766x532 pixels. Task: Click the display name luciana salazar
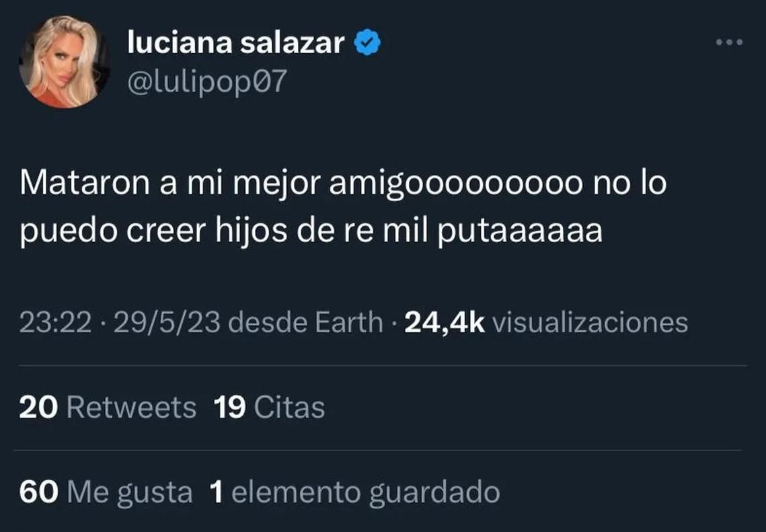click(x=236, y=44)
